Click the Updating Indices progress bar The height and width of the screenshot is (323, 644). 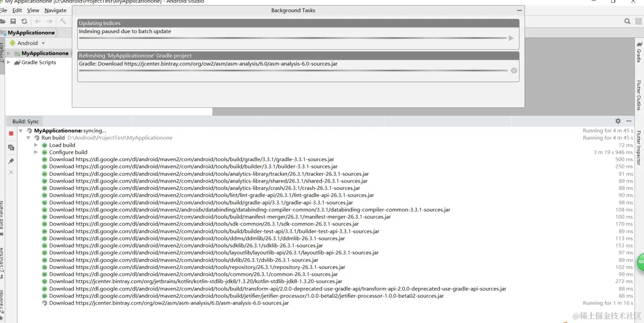pos(293,38)
